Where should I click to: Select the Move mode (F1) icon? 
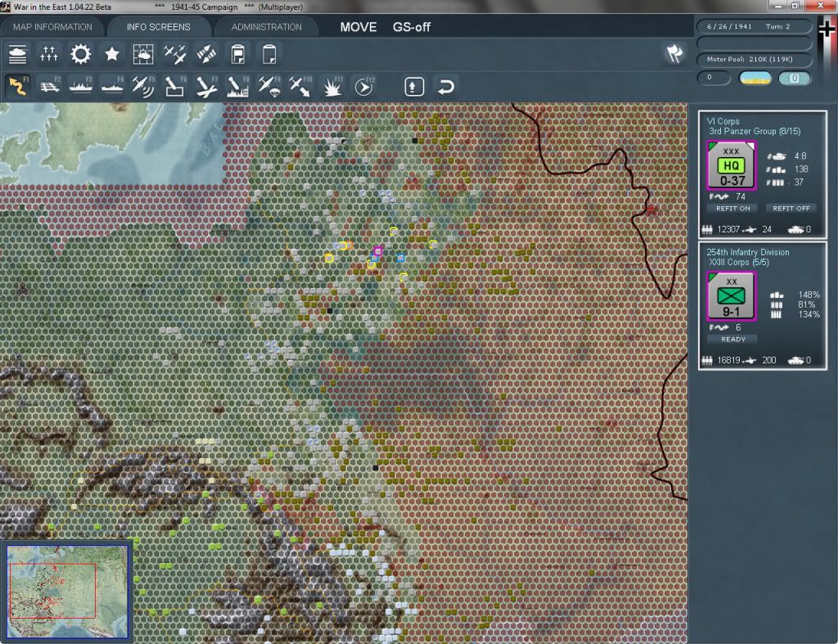18,86
